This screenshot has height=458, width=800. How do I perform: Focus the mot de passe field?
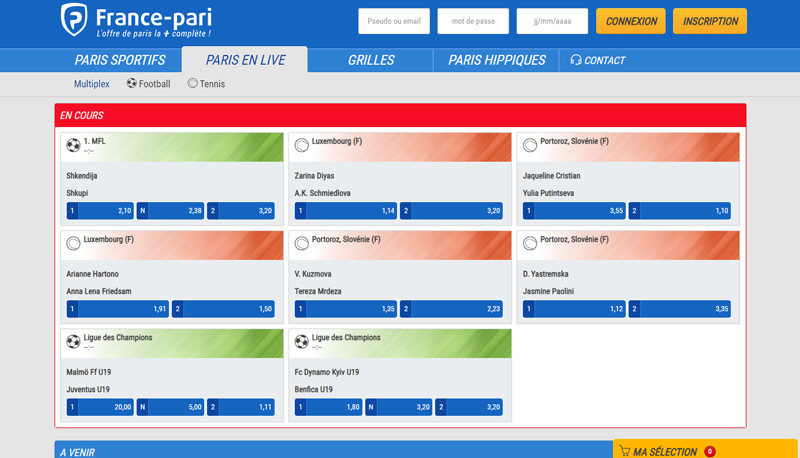473,21
